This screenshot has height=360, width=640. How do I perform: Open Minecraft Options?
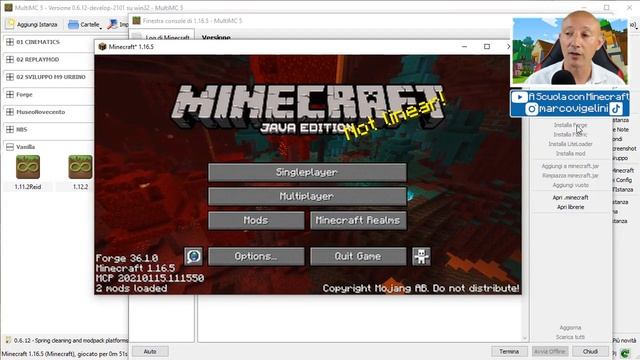256,256
